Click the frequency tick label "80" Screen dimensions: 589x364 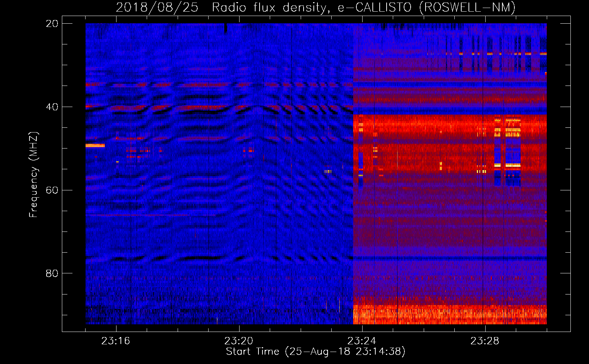(x=52, y=273)
